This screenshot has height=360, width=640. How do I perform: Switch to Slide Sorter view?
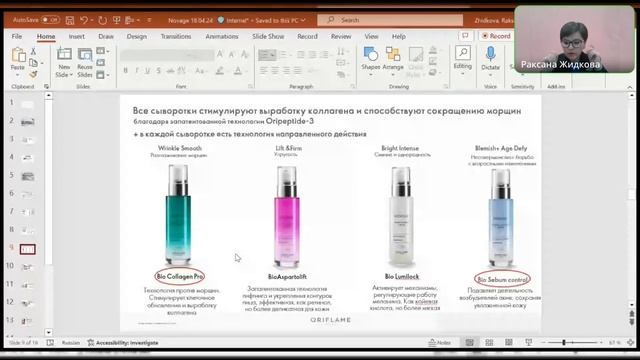[x=489, y=342]
